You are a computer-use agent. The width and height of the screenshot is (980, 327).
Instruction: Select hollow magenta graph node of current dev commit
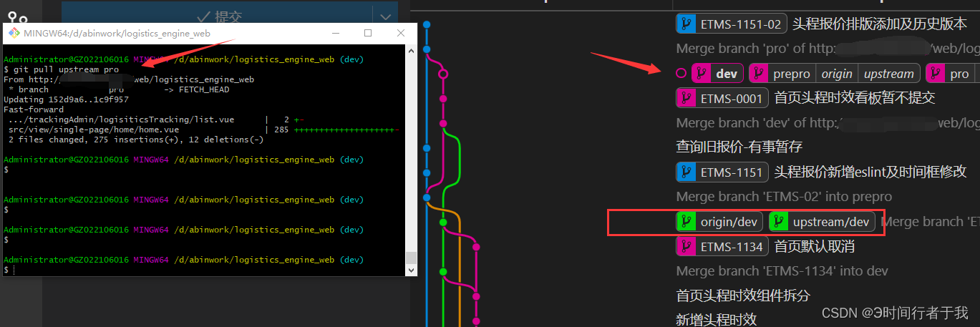coord(443,74)
